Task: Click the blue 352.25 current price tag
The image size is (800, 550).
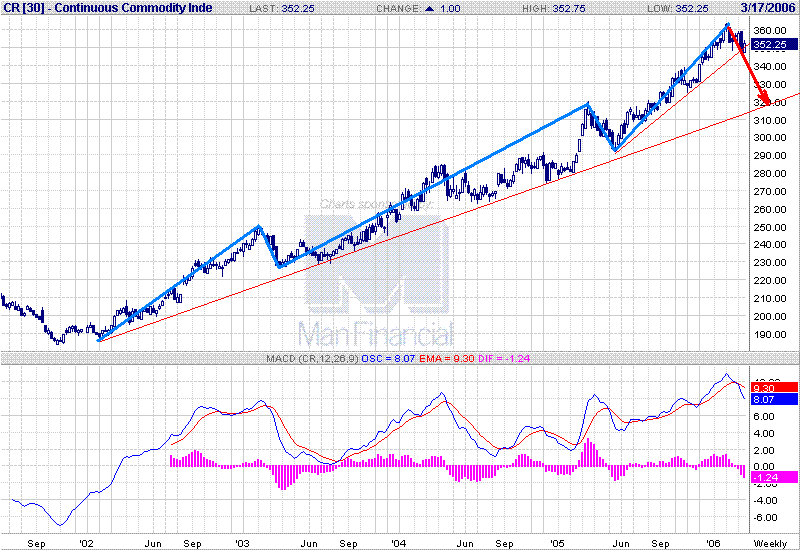Action: [x=773, y=44]
